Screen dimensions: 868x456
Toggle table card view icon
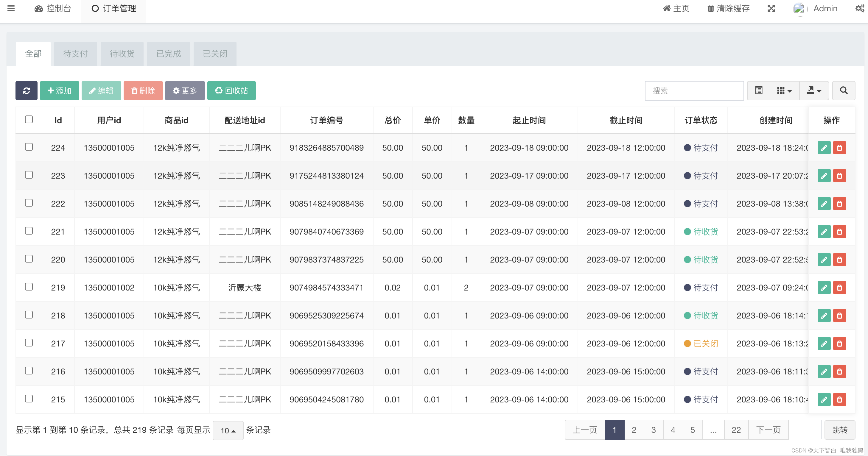tap(758, 90)
